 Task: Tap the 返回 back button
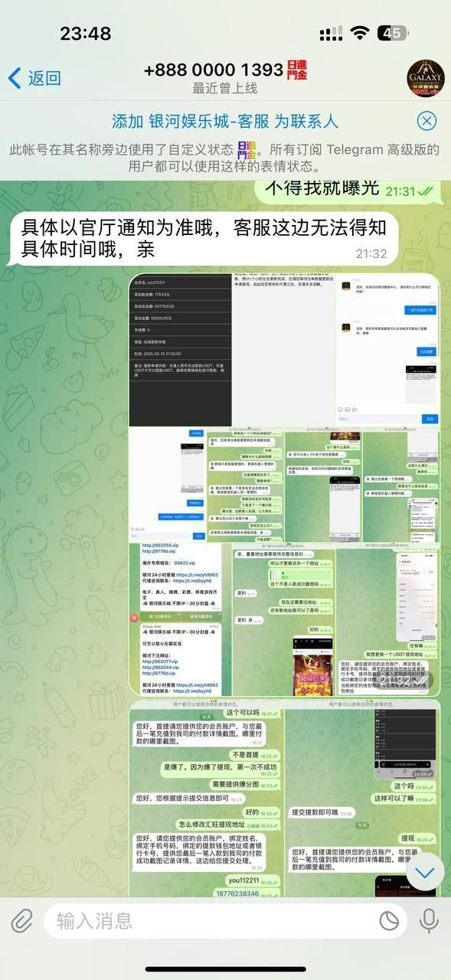coord(34,77)
